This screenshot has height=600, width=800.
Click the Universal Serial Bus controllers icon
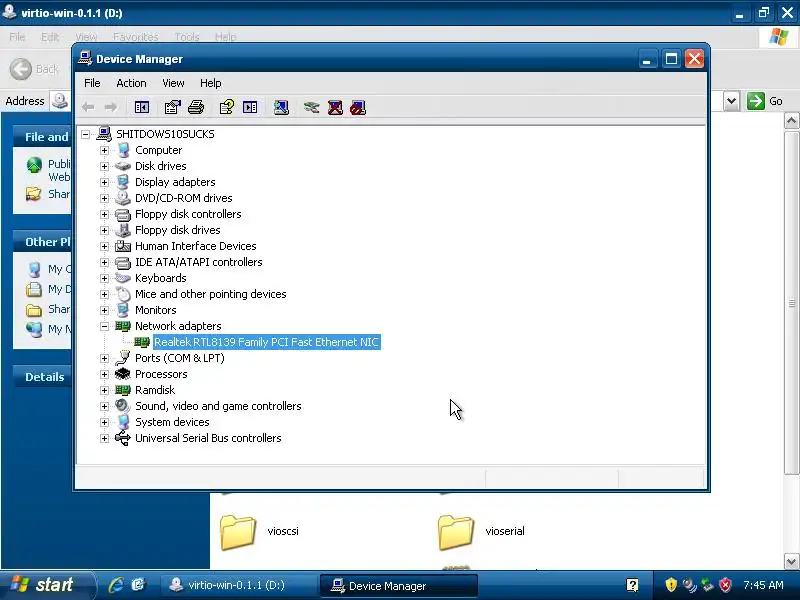[x=122, y=438]
